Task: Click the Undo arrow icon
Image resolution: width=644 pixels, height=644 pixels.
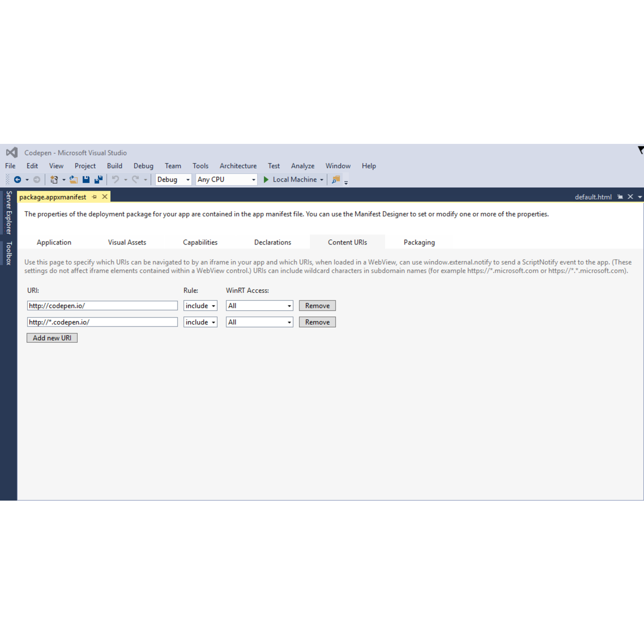Action: 115,180
